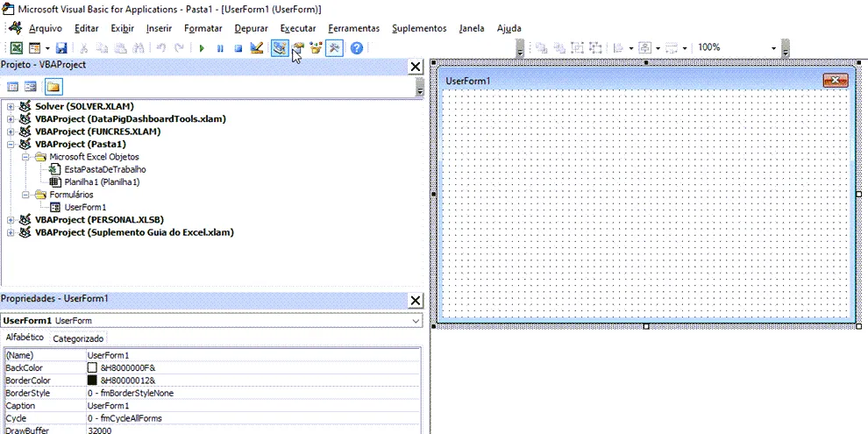Click Send to Back icon in UserForm toolbar
The image size is (868, 434).
559,48
